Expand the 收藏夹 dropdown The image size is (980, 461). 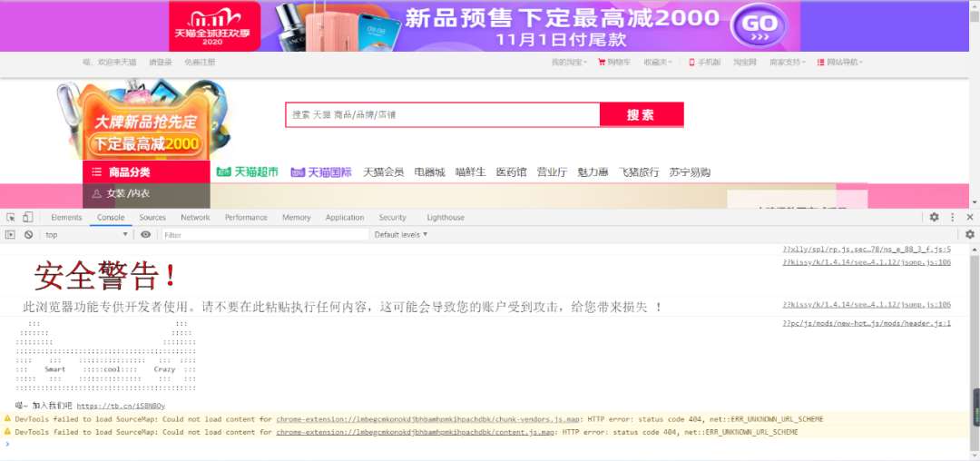click(658, 63)
